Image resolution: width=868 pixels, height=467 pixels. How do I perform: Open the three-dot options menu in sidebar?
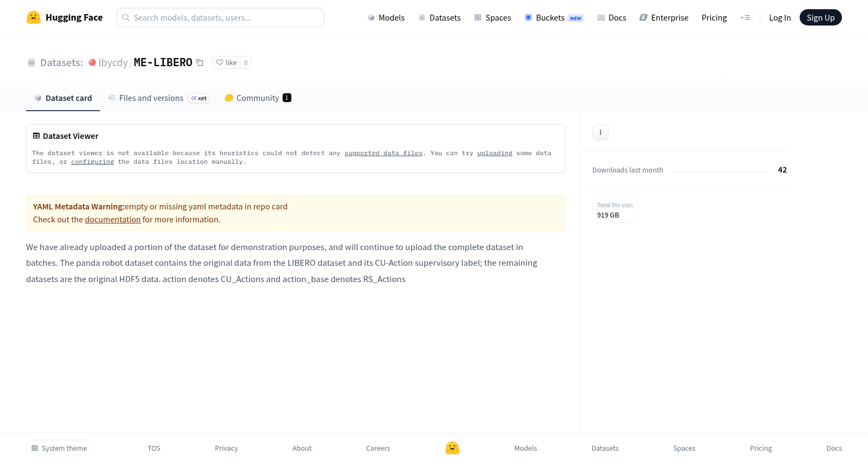[x=601, y=132]
